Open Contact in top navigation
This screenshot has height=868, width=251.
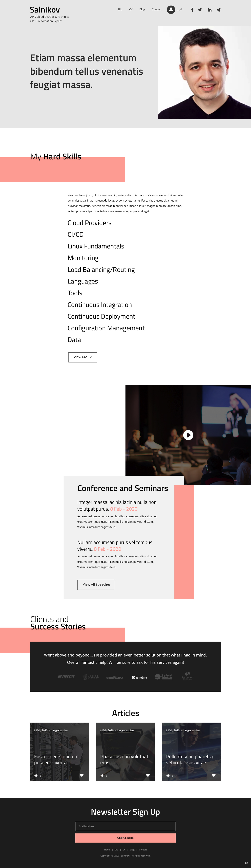click(156, 9)
